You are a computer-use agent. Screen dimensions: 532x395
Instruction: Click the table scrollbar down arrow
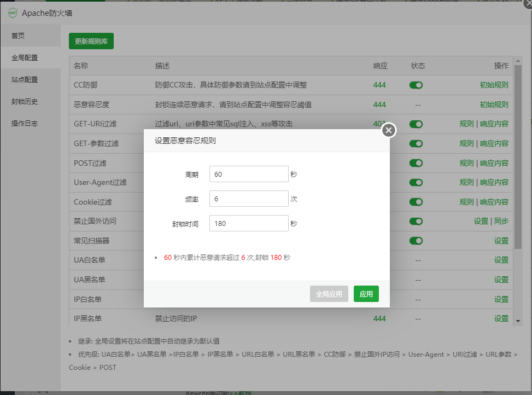(518, 320)
